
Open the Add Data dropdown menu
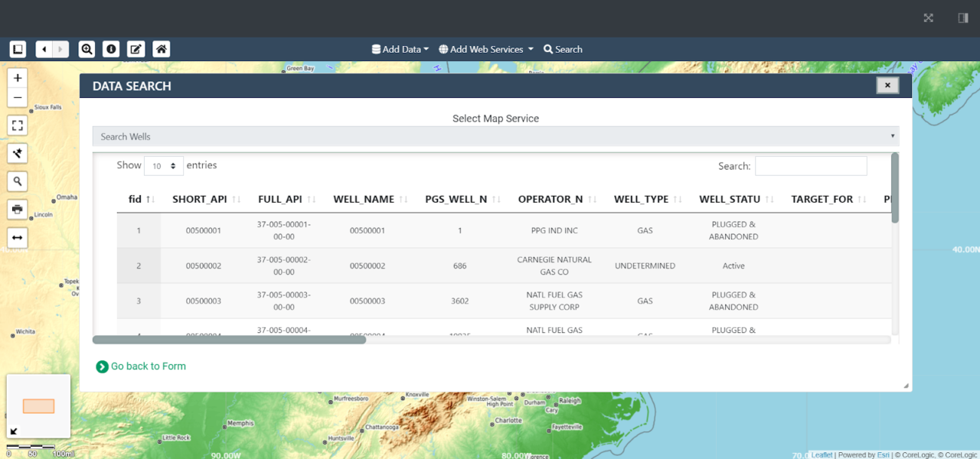(400, 50)
